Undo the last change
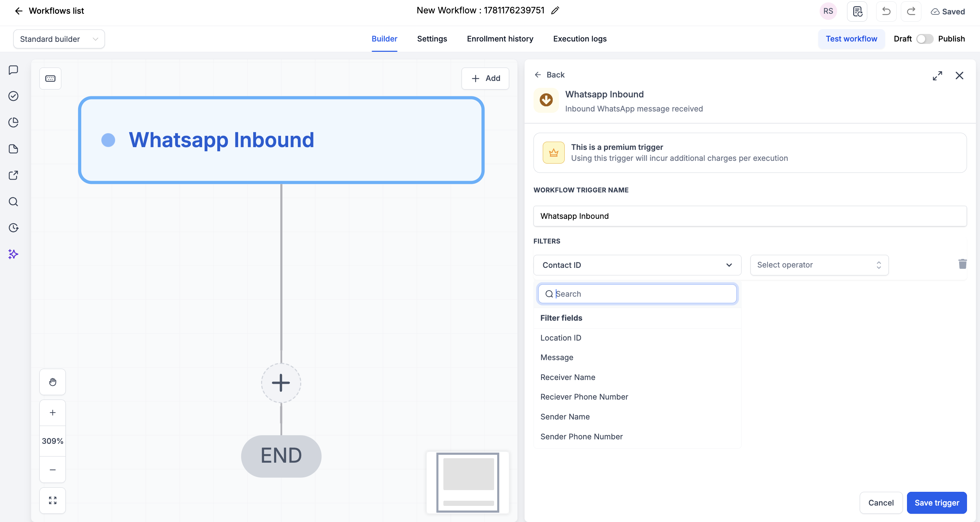This screenshot has height=522, width=980. pyautogui.click(x=886, y=11)
